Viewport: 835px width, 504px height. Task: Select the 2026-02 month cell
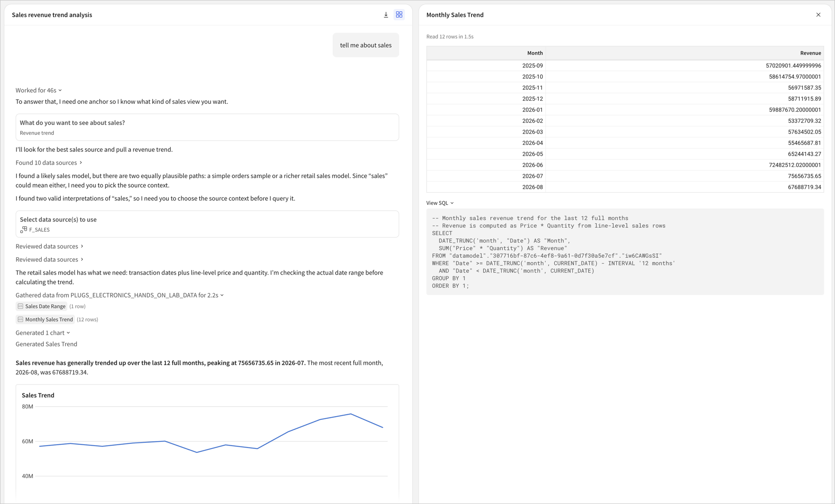[x=486, y=121]
